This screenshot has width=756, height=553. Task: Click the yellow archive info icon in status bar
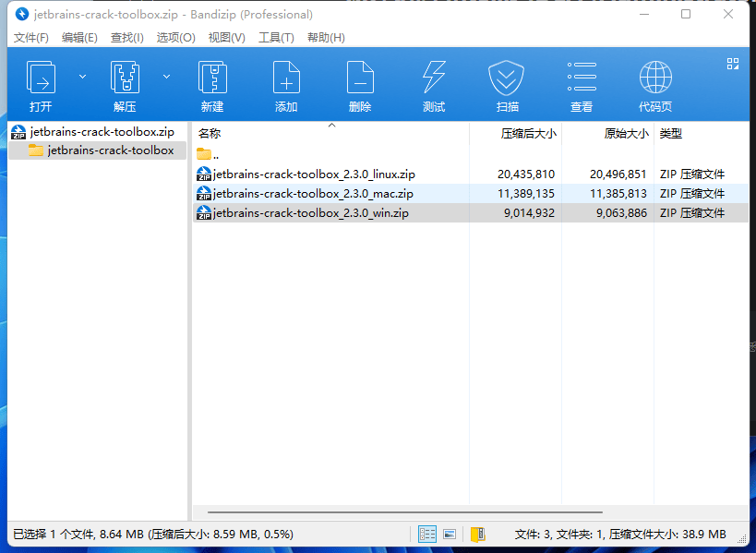[x=478, y=535]
